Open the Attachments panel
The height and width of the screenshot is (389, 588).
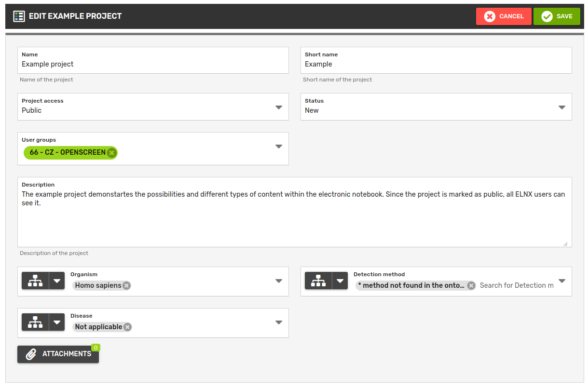point(58,354)
